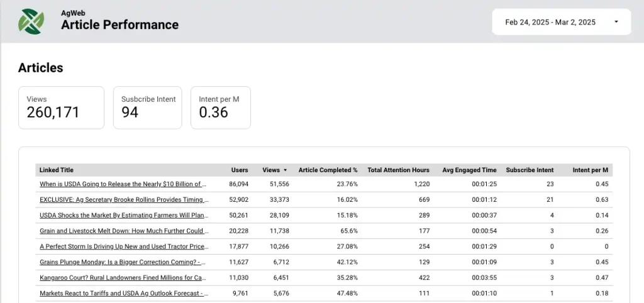The image size is (644, 303).
Task: Sort table by Users column header
Action: (x=239, y=170)
